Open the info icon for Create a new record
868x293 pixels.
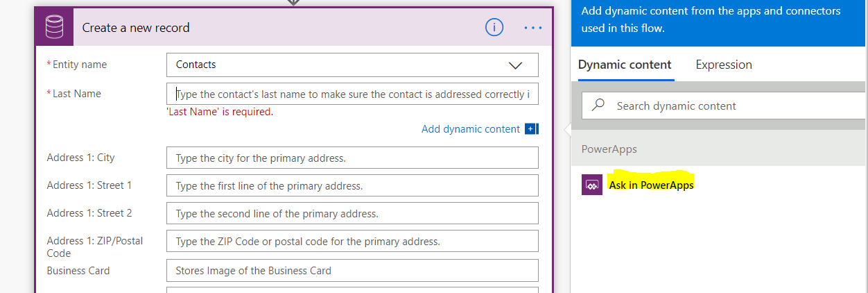[494, 28]
